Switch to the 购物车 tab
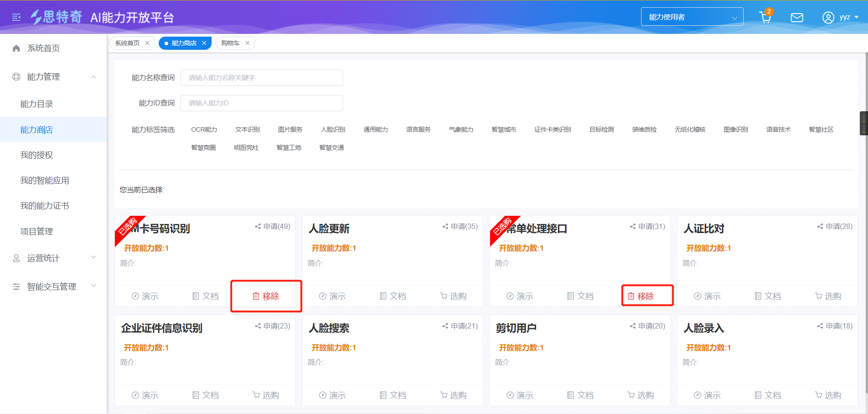The width and height of the screenshot is (868, 414). point(230,43)
